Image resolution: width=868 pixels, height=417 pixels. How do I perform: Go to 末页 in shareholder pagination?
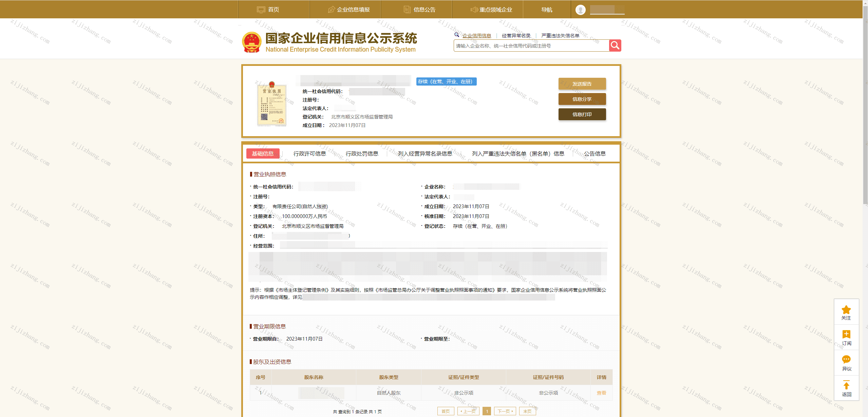point(527,411)
